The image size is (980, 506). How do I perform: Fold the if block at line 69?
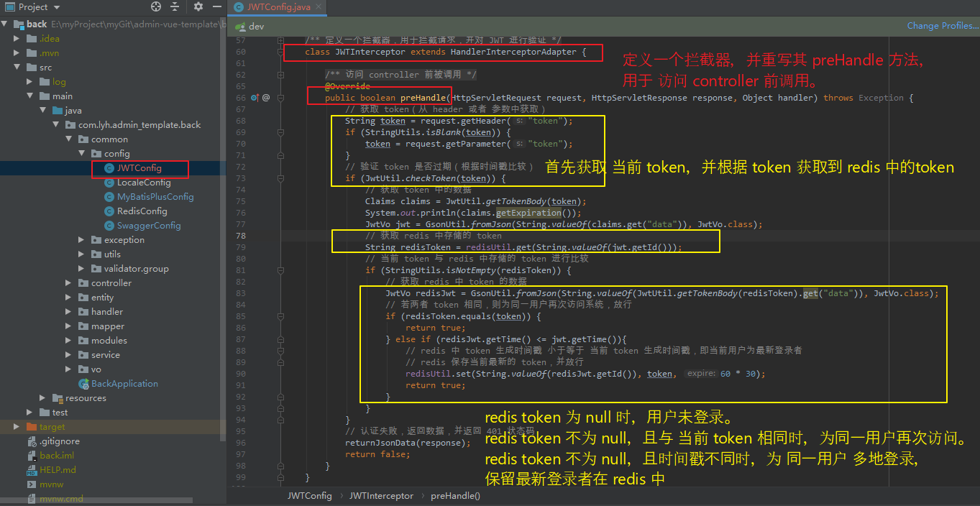click(x=281, y=132)
